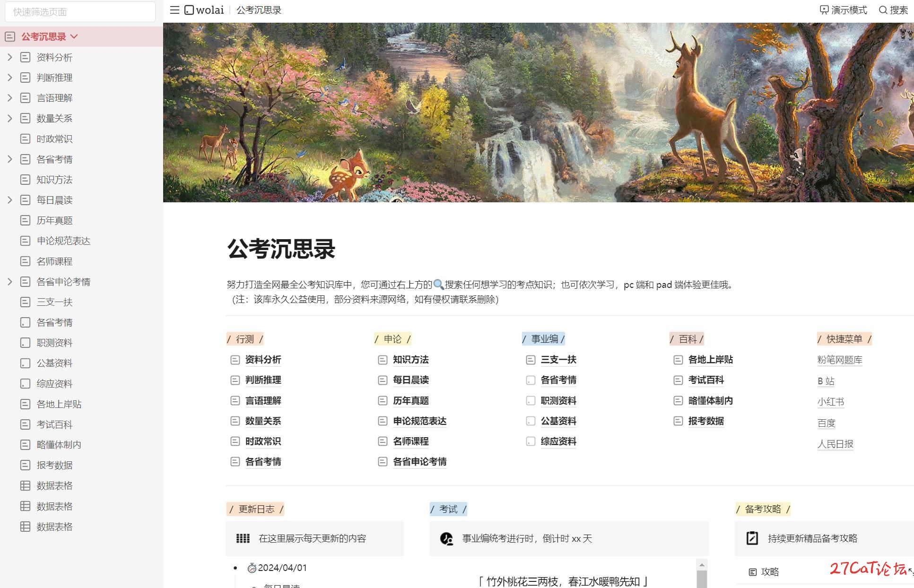Click the wolai logo icon
Screen dimensions: 914x588
coord(189,10)
